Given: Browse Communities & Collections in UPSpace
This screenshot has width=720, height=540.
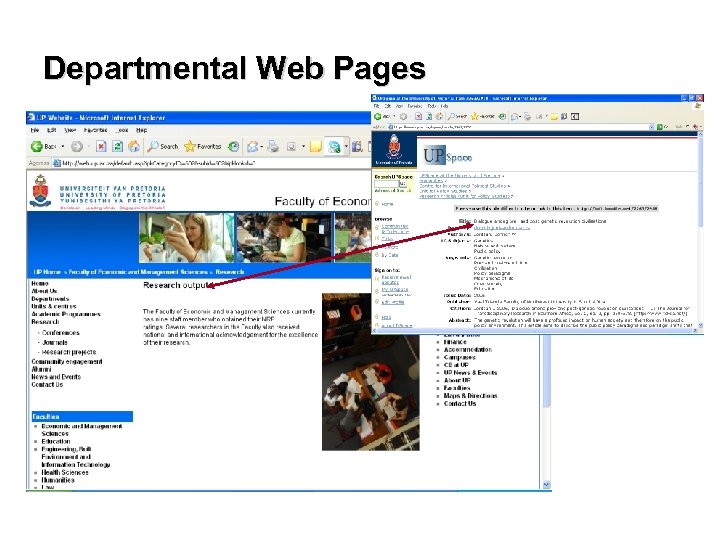Looking at the screenshot, I should (x=395, y=229).
